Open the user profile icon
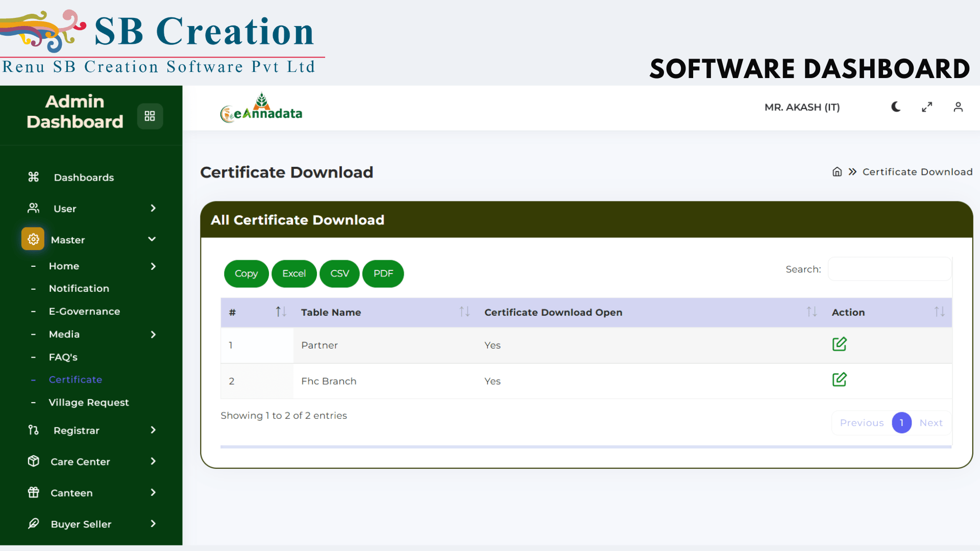Viewport: 980px width, 551px height. 958,107
